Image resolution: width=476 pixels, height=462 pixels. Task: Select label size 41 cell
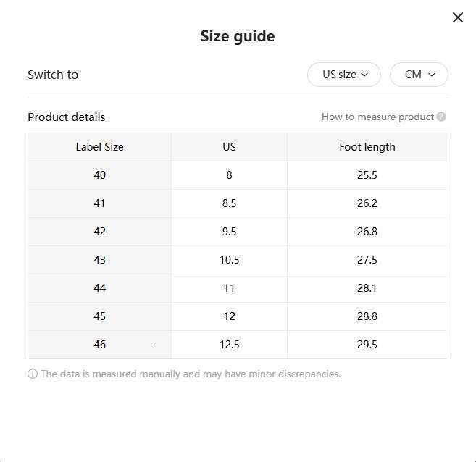click(x=99, y=203)
